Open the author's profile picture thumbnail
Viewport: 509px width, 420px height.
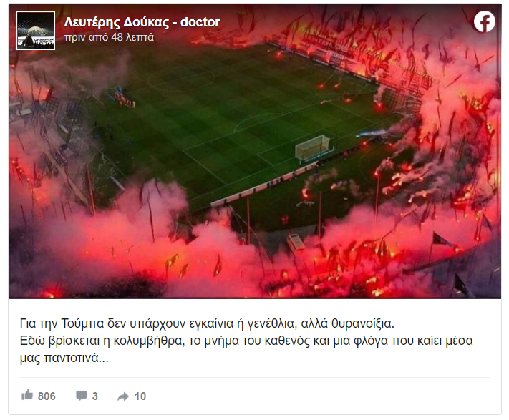(35, 31)
